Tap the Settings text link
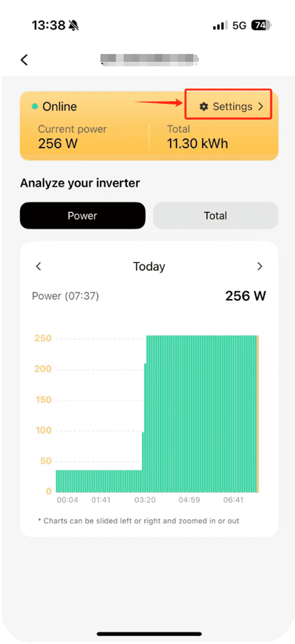The width and height of the screenshot is (295, 644). coord(232,106)
